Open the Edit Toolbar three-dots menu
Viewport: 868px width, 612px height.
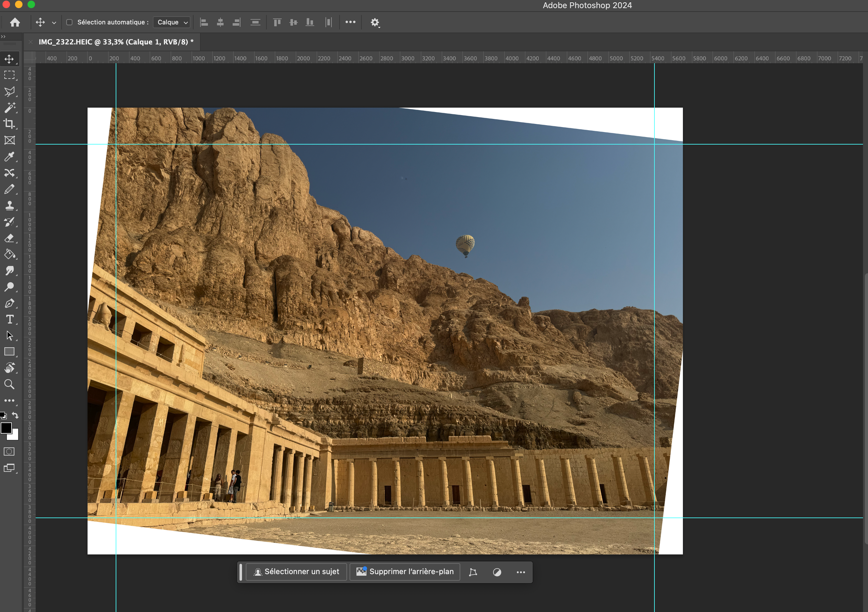click(9, 400)
